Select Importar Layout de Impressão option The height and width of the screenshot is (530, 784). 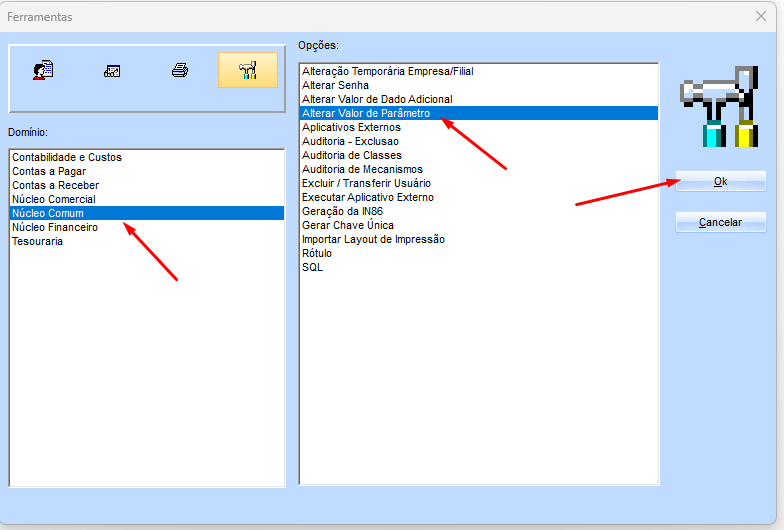373,239
